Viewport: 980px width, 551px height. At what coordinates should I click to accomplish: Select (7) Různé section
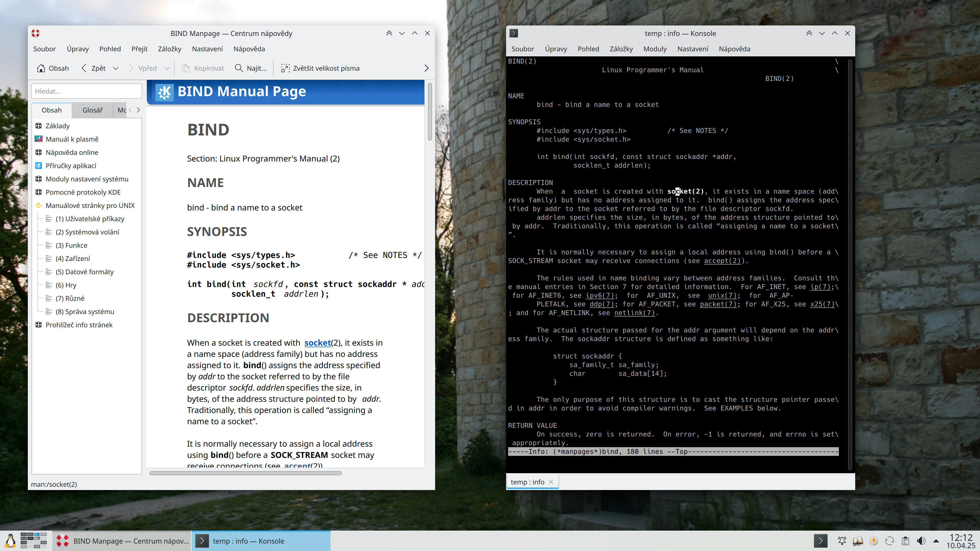point(70,299)
